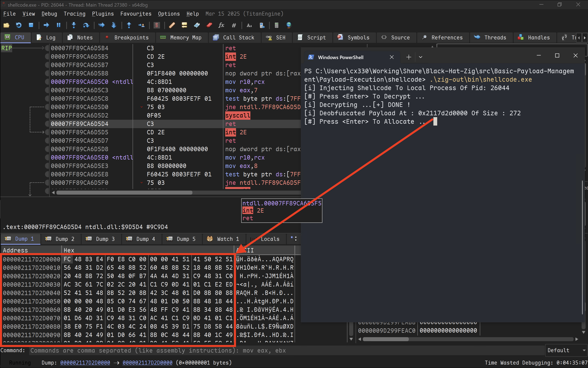This screenshot has height=368, width=588.
Task: Follow first dump address link in status bar
Action: tap(85, 363)
